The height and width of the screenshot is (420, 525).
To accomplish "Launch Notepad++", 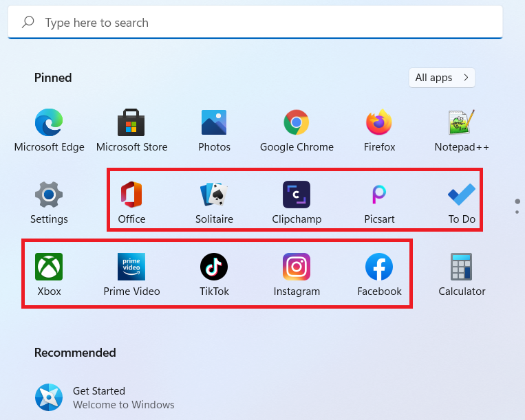I will pyautogui.click(x=462, y=130).
